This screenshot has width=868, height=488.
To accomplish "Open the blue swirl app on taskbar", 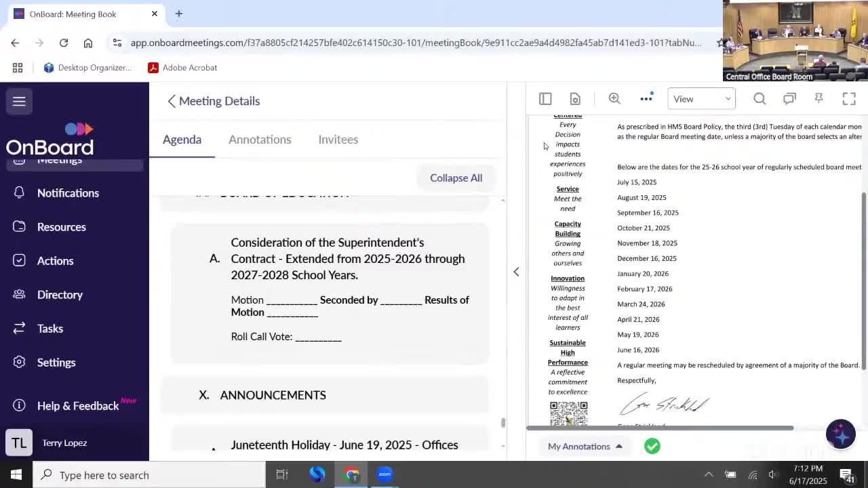I will [x=317, y=474].
